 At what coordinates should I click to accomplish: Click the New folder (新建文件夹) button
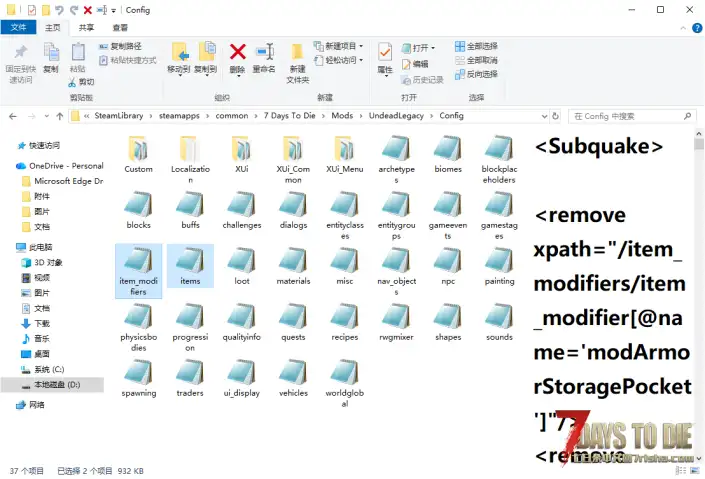(297, 63)
